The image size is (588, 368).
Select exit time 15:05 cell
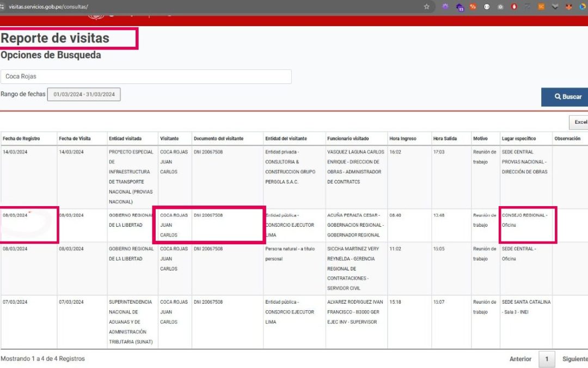(x=451, y=268)
